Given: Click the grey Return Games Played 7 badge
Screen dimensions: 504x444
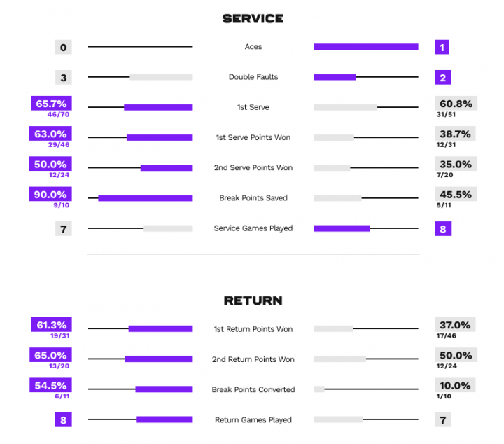Looking at the screenshot, I should (442, 419).
